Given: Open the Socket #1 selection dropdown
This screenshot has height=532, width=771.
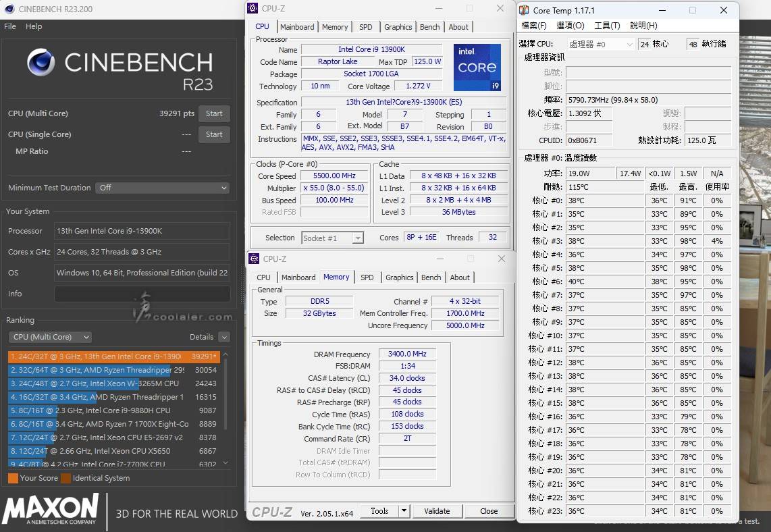Looking at the screenshot, I should [x=332, y=238].
